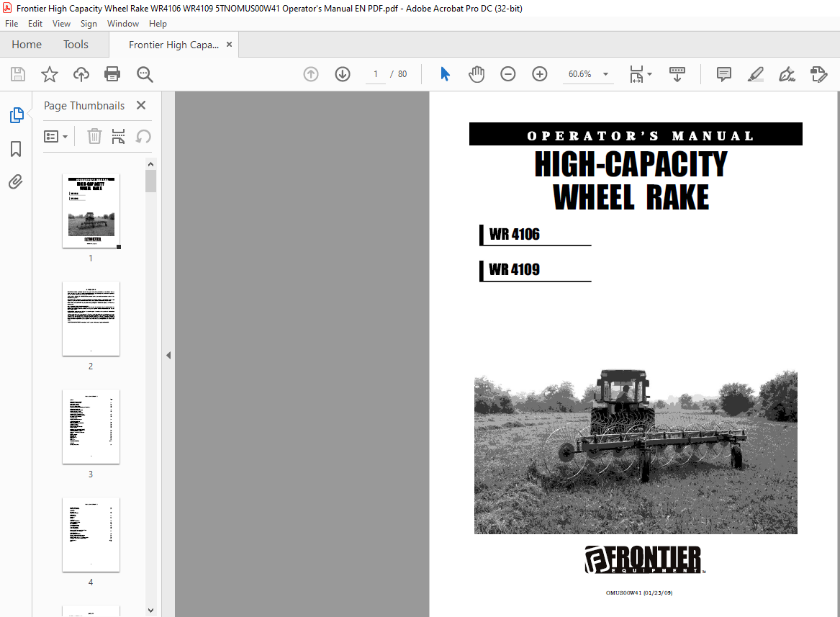Viewport: 840px width, 617px height.
Task: Click thumbnail scrollbar down arrow
Action: point(150,610)
